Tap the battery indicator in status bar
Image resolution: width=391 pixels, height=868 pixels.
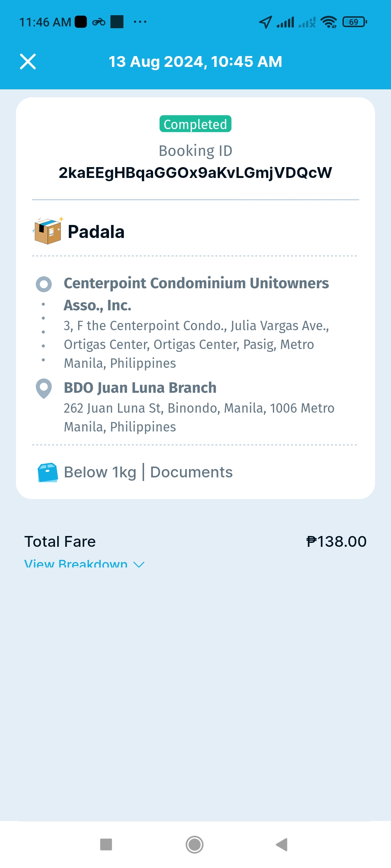(x=354, y=22)
